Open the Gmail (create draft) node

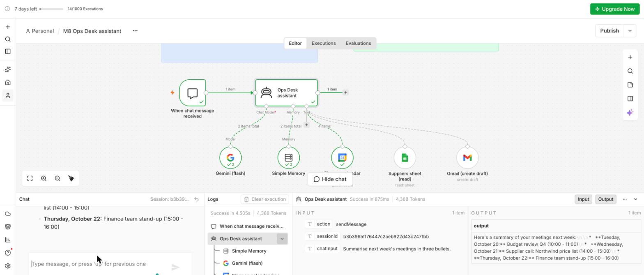tap(467, 158)
